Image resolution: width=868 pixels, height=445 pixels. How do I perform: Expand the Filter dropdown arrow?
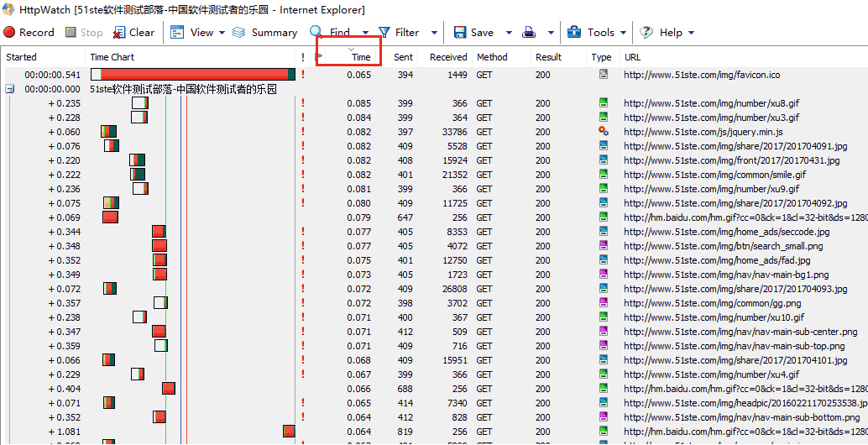click(434, 34)
